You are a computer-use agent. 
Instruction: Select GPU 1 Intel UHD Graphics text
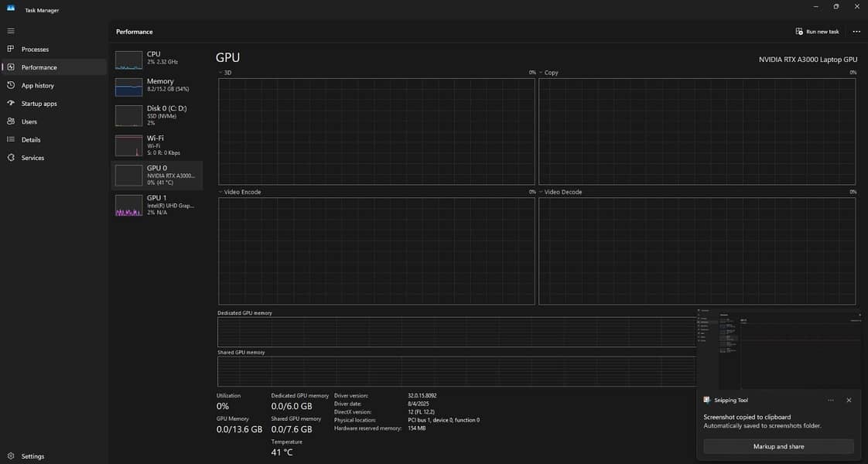click(x=170, y=205)
